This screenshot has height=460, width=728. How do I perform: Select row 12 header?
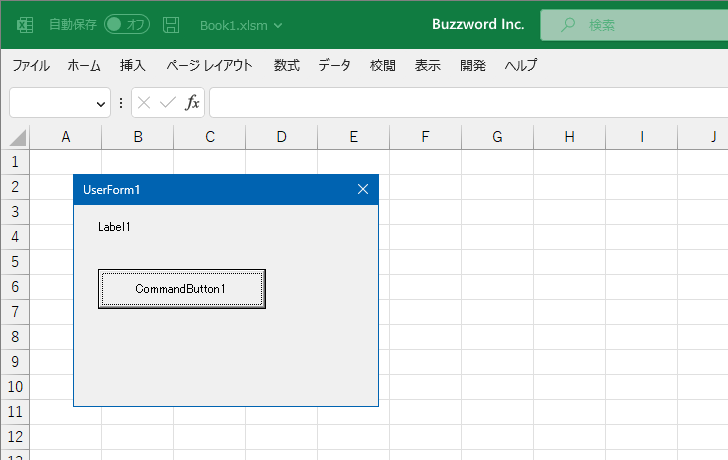(x=15, y=437)
